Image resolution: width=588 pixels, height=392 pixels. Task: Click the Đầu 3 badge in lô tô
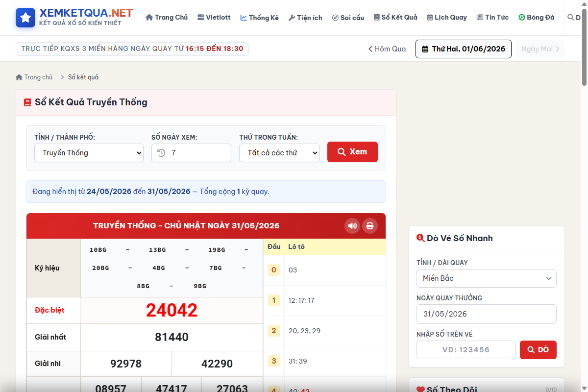point(273,361)
